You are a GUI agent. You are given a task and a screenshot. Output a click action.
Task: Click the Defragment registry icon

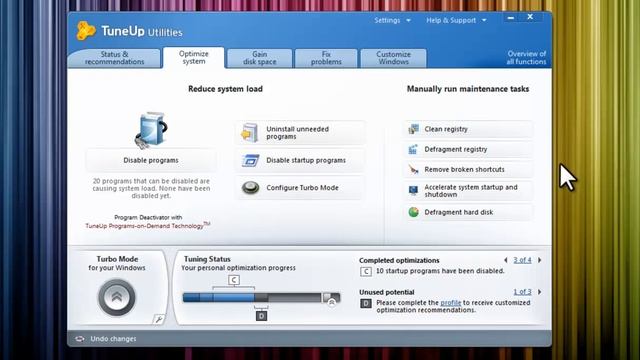413,149
